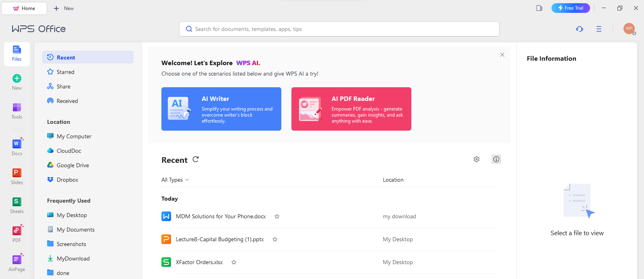Open MDM Solutions for Your Phone.docx

pyautogui.click(x=221, y=216)
